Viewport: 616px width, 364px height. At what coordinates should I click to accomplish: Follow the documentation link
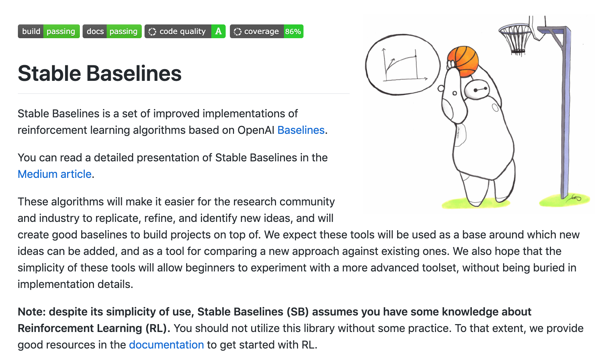click(x=166, y=345)
